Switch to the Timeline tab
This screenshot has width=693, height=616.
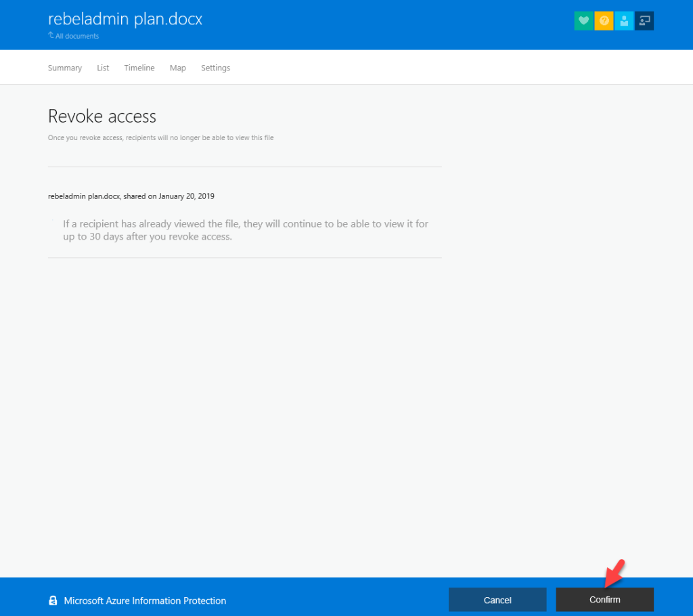point(139,67)
